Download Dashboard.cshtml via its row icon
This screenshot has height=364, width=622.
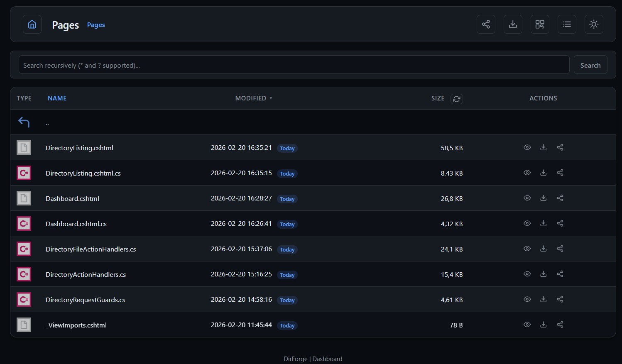point(543,198)
